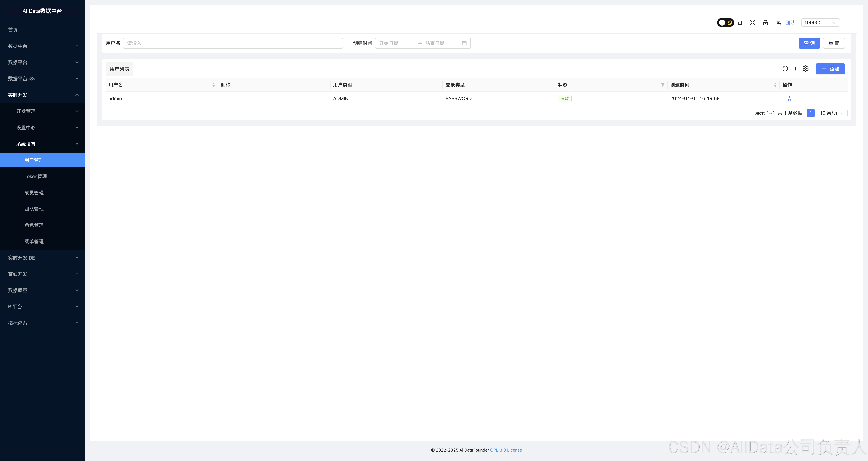Open the GPL-3.0 License link

click(506, 450)
